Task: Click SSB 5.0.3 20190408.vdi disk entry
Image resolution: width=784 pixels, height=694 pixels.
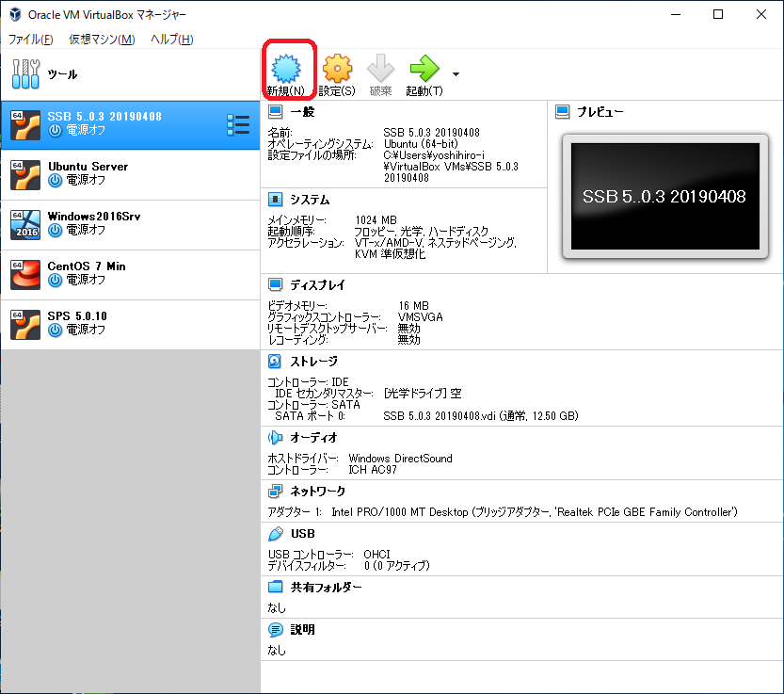Action: 481,416
